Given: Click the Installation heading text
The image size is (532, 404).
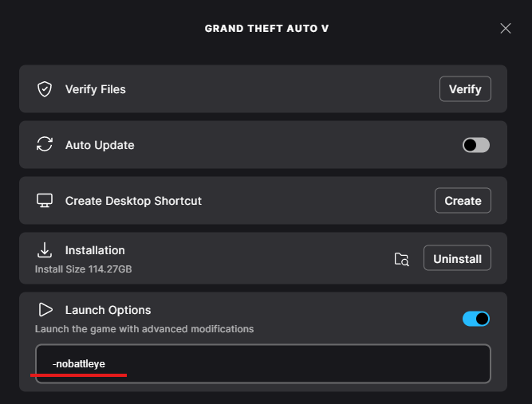Looking at the screenshot, I should pos(95,250).
